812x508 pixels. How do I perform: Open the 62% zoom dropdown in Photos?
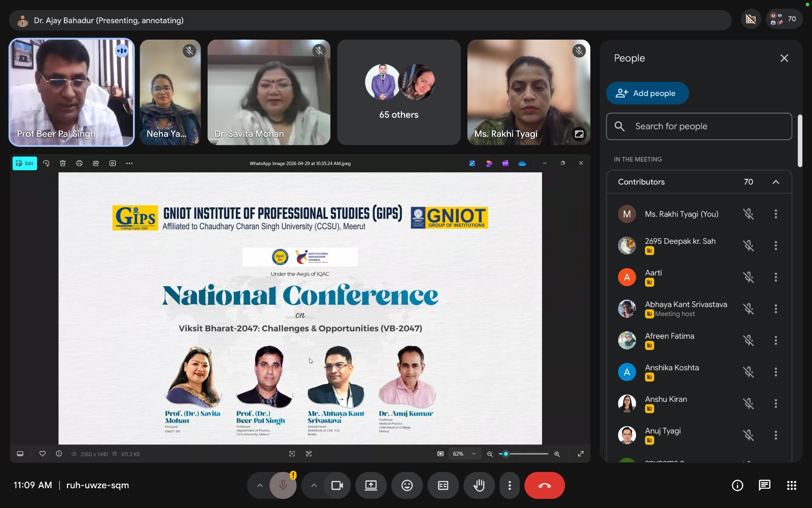point(465,454)
